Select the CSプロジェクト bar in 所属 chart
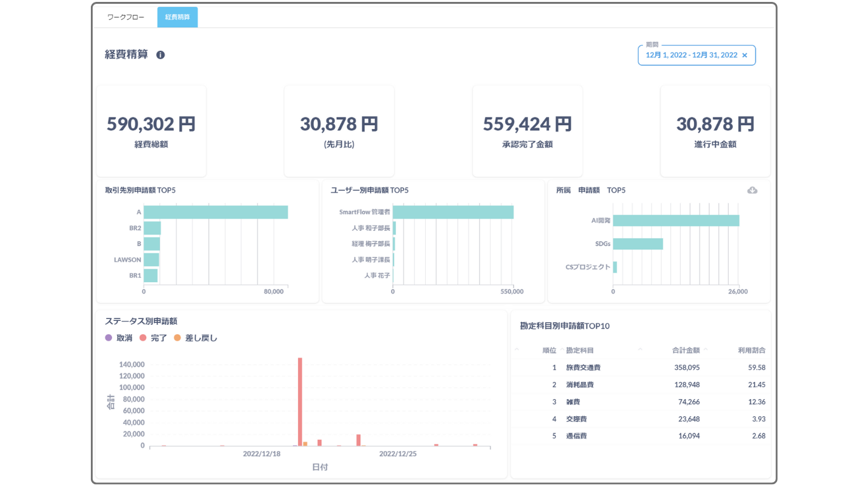Viewport: 868px width, 488px height. click(615, 268)
